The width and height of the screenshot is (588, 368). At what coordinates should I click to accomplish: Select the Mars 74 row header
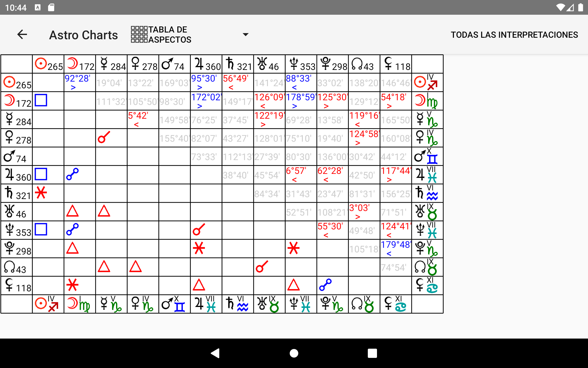coord(17,156)
